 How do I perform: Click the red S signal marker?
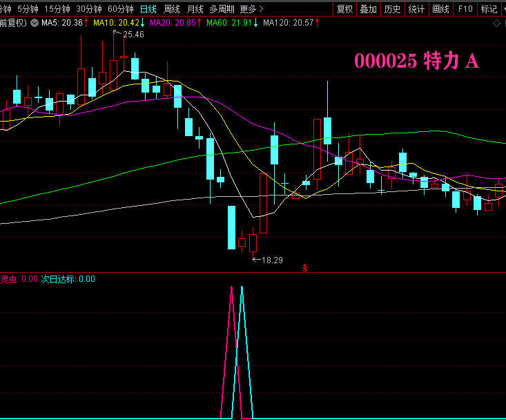point(305,268)
